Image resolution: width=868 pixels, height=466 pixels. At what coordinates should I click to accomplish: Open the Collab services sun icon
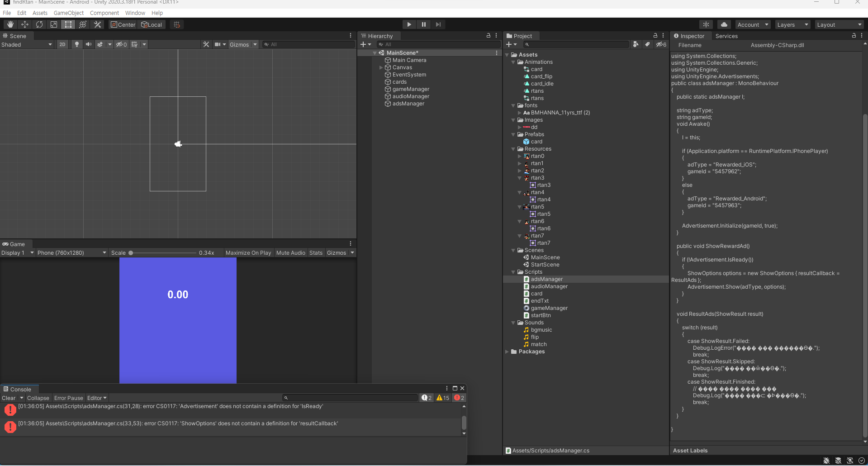[706, 24]
